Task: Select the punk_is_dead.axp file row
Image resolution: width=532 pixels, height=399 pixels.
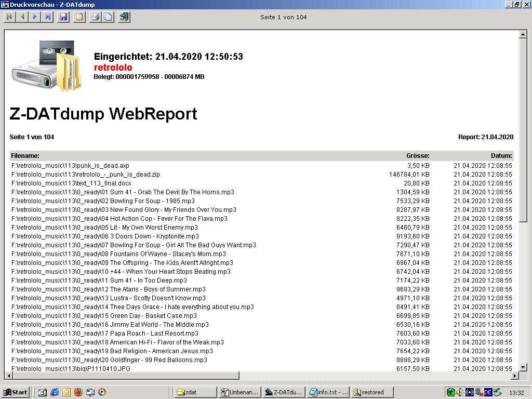Action: pos(262,166)
